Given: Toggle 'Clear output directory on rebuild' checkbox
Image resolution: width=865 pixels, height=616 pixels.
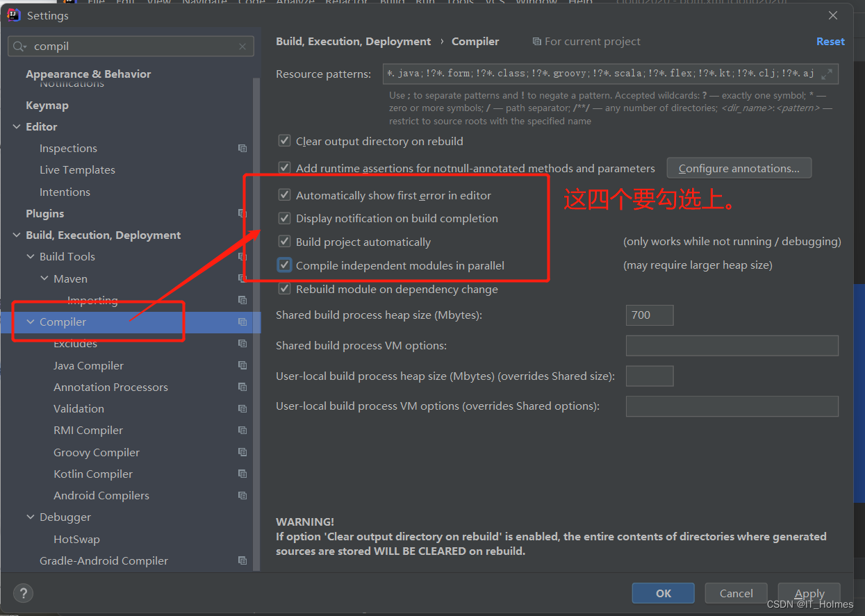Looking at the screenshot, I should tap(284, 141).
